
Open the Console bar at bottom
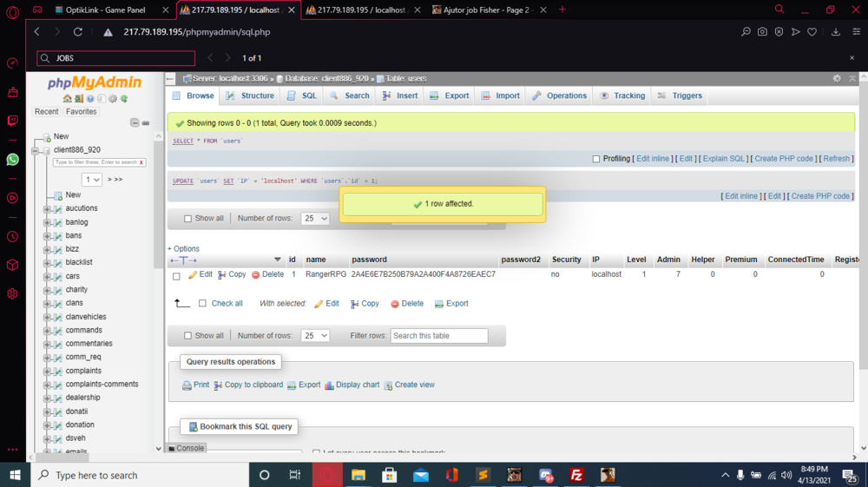point(187,448)
